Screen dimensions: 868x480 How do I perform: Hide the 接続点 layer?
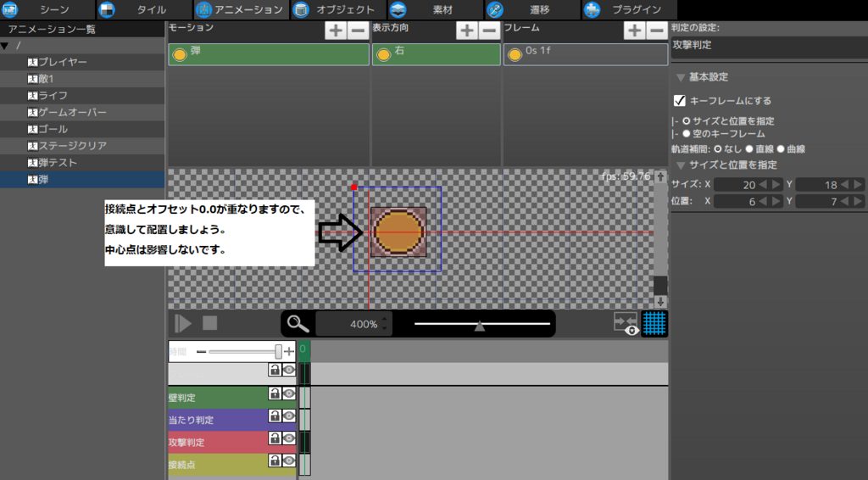point(289,460)
